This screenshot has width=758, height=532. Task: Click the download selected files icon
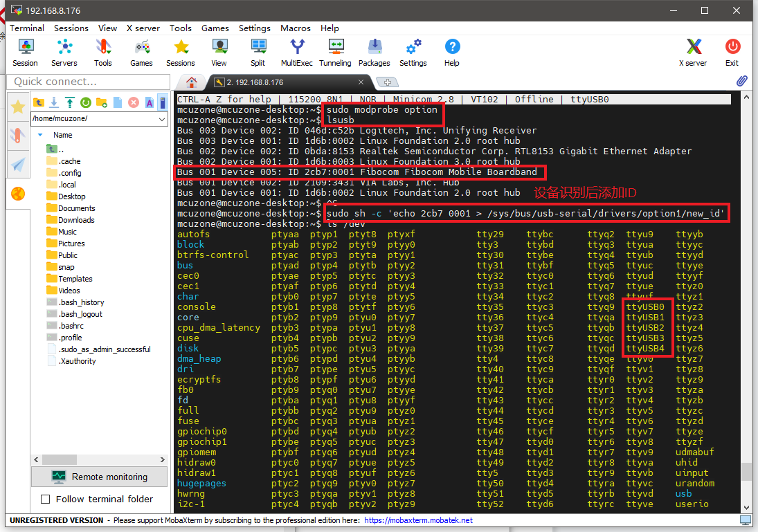54,102
